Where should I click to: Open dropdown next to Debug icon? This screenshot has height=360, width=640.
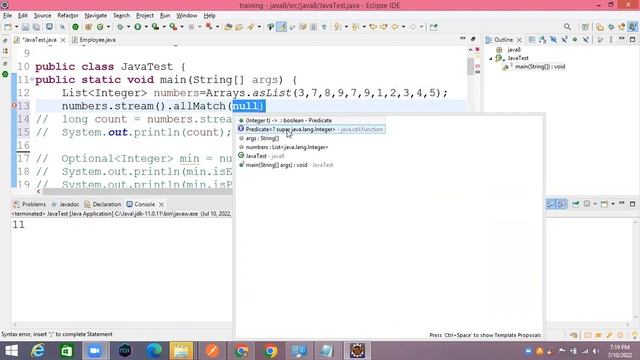tap(128, 27)
